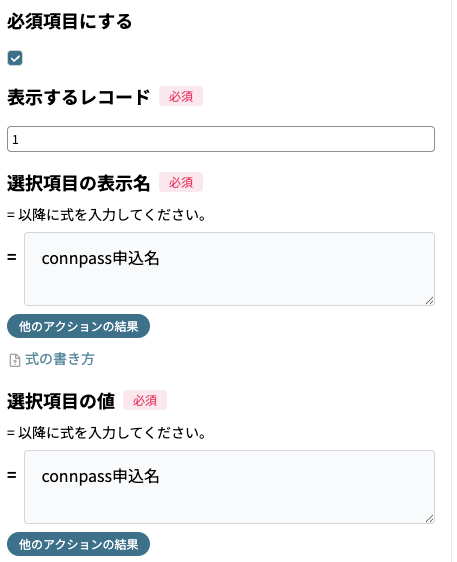Open the 式の書き方 help link
This screenshot has height=562, width=457.
(60, 359)
